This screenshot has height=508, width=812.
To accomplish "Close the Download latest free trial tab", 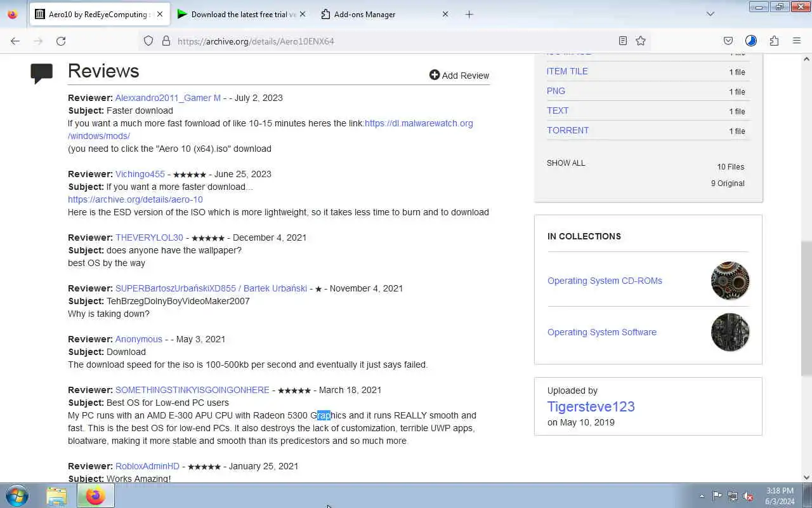I will click(302, 14).
